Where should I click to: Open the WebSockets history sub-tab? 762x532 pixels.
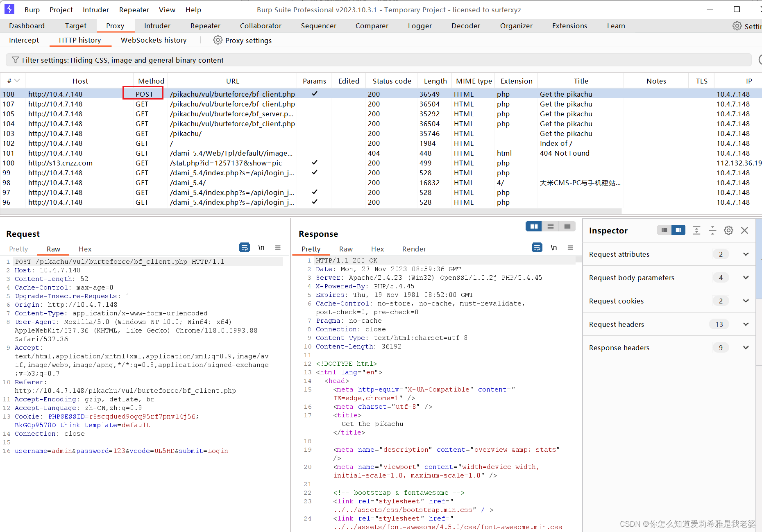tap(154, 40)
